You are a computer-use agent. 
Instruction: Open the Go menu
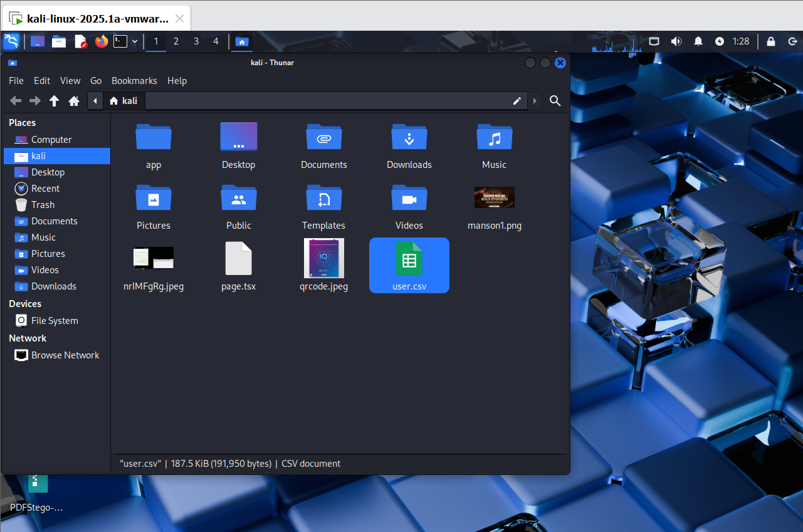pos(96,81)
